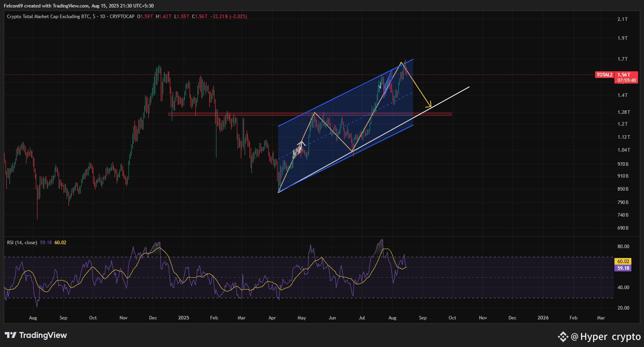This screenshot has height=347, width=644.
Task: Click the 2.1 T price axis label
Action: (x=623, y=19)
